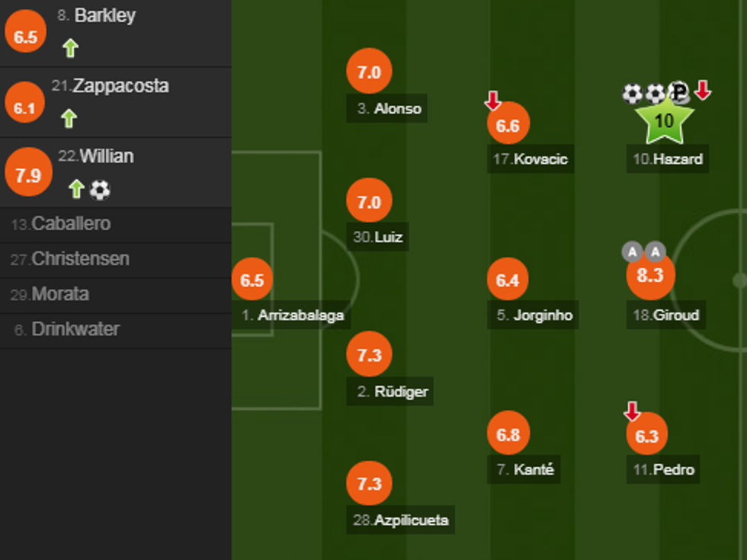
Task: Click the red substitution arrow next to Hazard
Action: [703, 91]
